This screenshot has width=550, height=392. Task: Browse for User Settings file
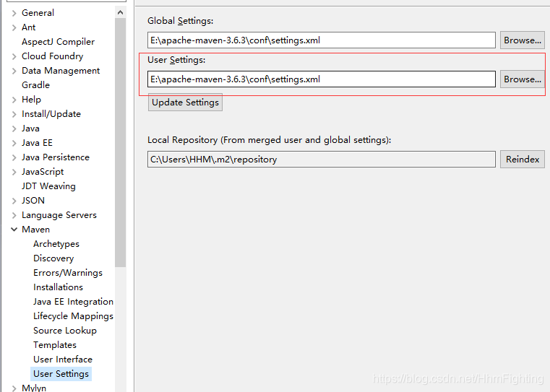click(x=523, y=79)
